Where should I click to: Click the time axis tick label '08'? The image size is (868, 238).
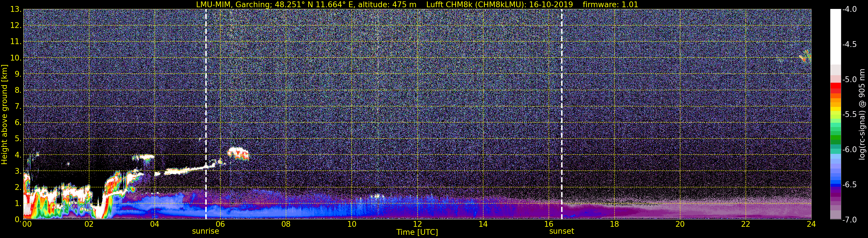(286, 224)
